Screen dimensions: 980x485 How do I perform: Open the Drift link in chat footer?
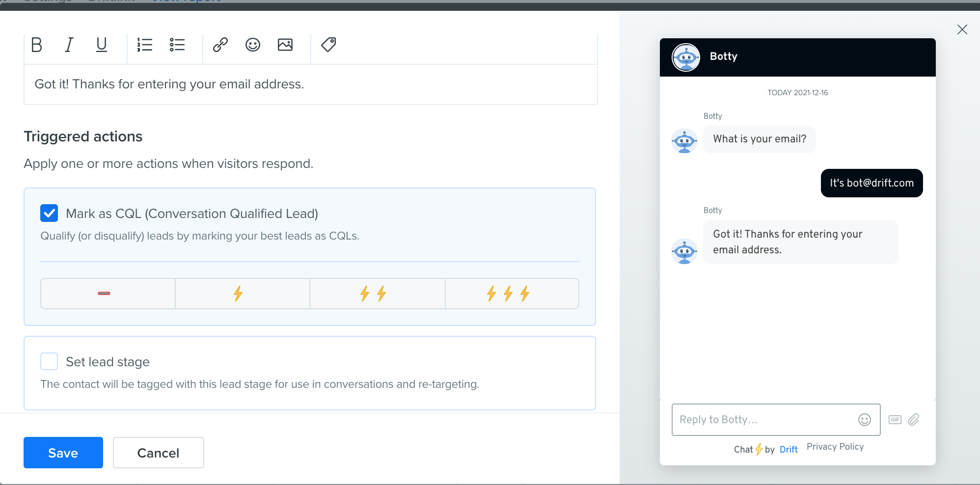789,450
